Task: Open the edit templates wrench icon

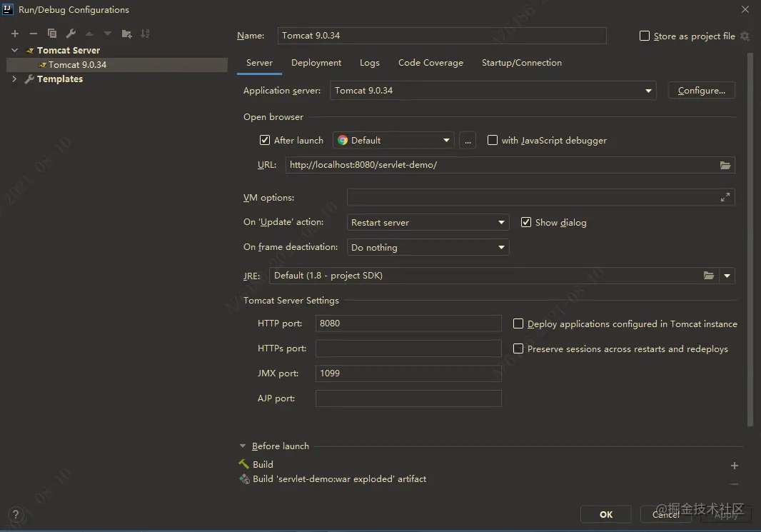Action: (x=71, y=34)
